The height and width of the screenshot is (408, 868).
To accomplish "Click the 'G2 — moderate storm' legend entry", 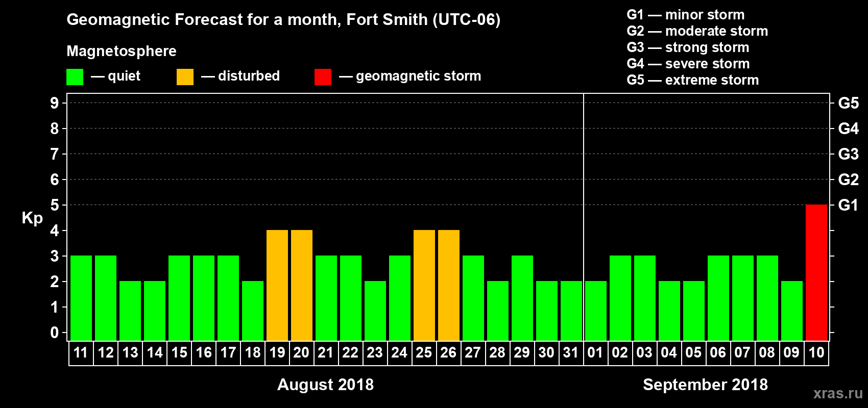I will pyautogui.click(x=697, y=31).
